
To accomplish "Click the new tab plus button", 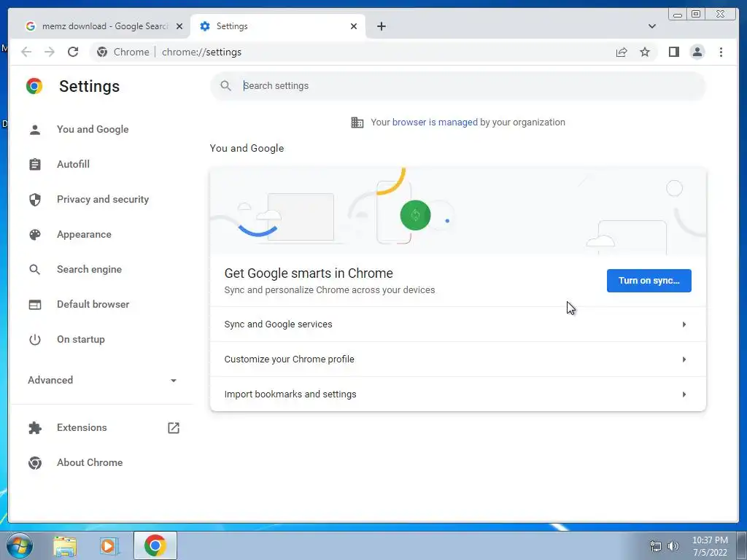I will 381,26.
